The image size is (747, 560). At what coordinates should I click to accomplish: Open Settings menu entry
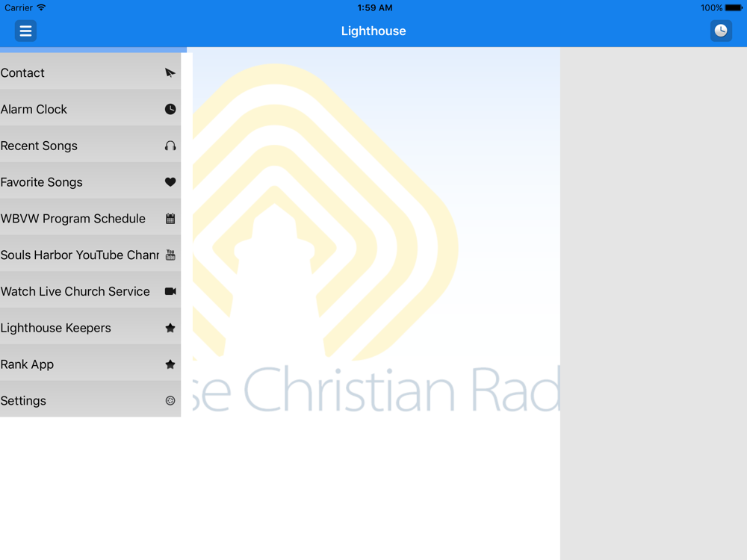click(x=90, y=400)
